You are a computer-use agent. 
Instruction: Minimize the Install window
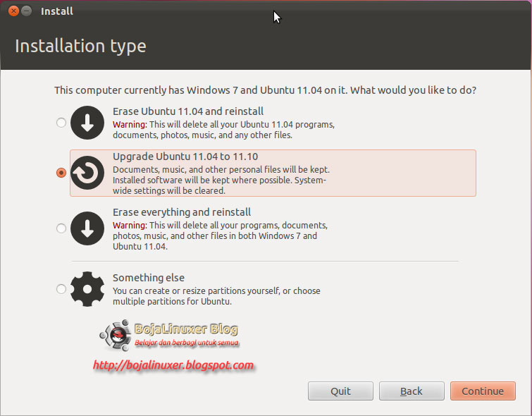point(27,11)
